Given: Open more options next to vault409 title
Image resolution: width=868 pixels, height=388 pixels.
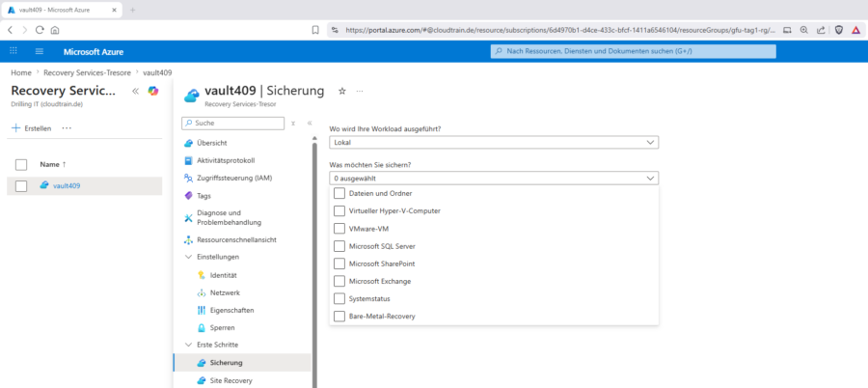Looking at the screenshot, I should click(x=360, y=91).
